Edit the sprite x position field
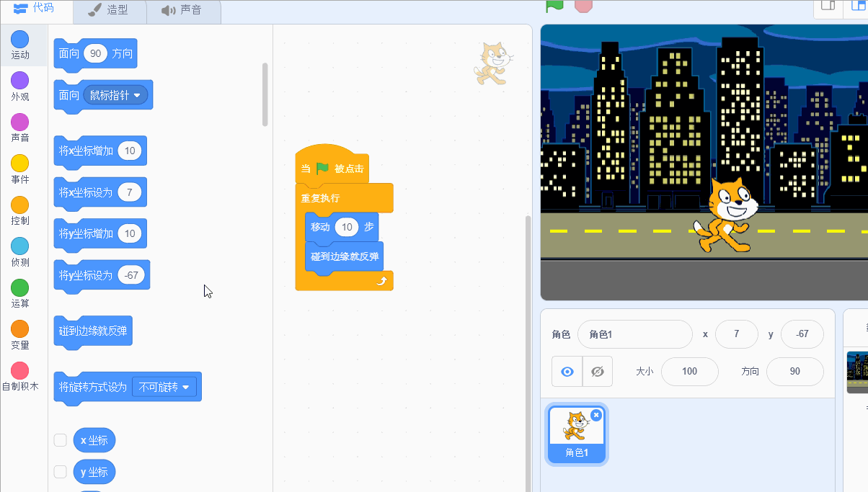Image resolution: width=868 pixels, height=492 pixels. 737,334
